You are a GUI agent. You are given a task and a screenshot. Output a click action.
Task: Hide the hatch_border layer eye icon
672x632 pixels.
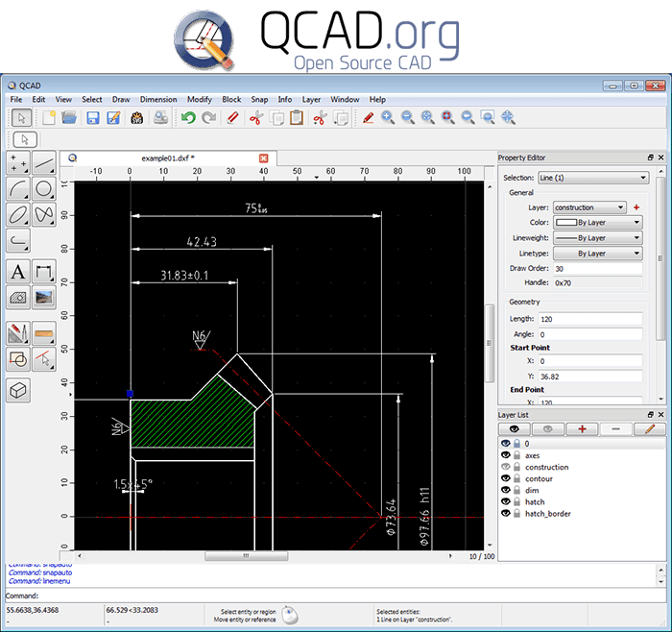coord(506,513)
